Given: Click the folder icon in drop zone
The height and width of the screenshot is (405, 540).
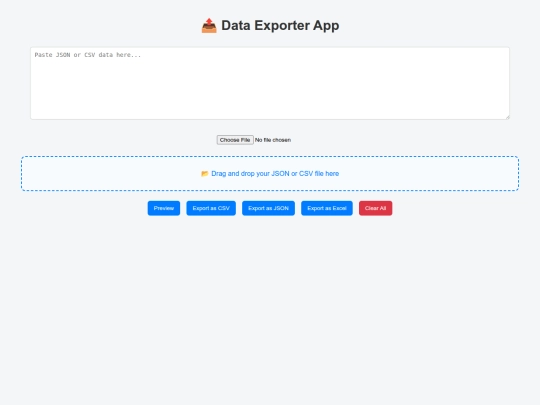Looking at the screenshot, I should [x=205, y=174].
